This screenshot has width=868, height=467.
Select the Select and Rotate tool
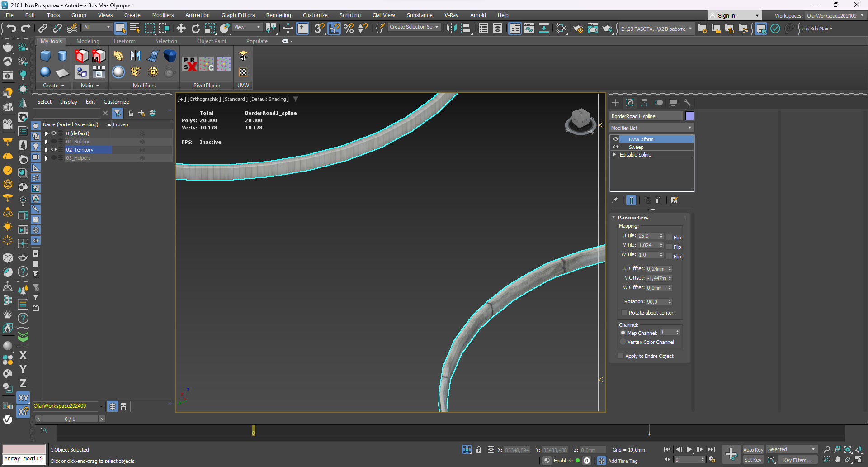click(x=195, y=28)
